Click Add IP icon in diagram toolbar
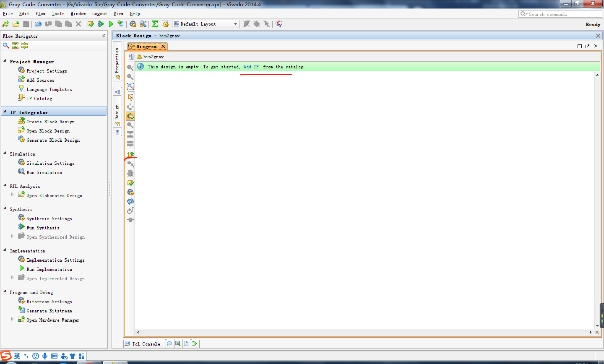This screenshot has width=604, height=364. 130,154
